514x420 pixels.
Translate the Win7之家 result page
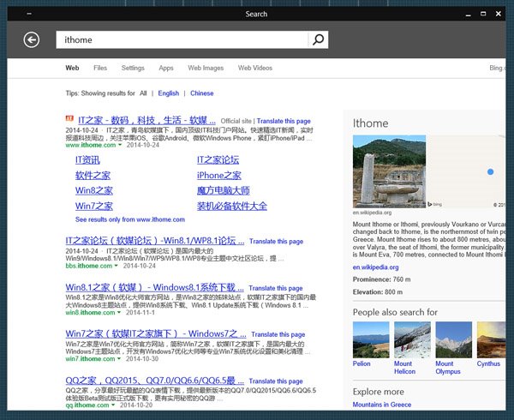pos(278,334)
